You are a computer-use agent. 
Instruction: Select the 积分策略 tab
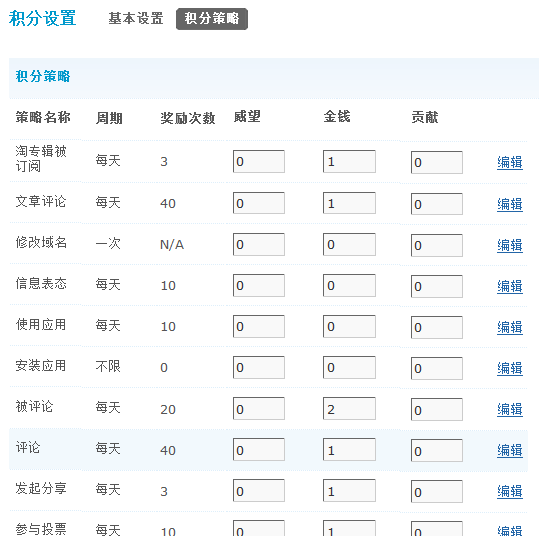(x=212, y=19)
